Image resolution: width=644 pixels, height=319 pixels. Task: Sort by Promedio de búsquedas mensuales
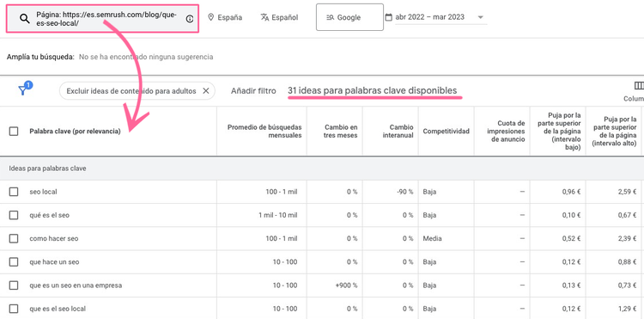tap(264, 132)
